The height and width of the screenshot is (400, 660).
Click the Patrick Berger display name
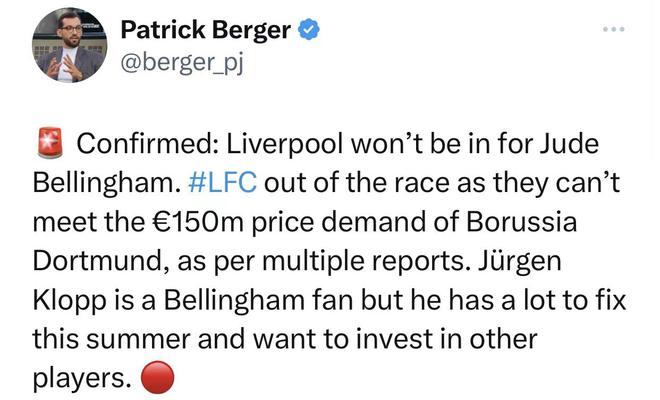205,30
